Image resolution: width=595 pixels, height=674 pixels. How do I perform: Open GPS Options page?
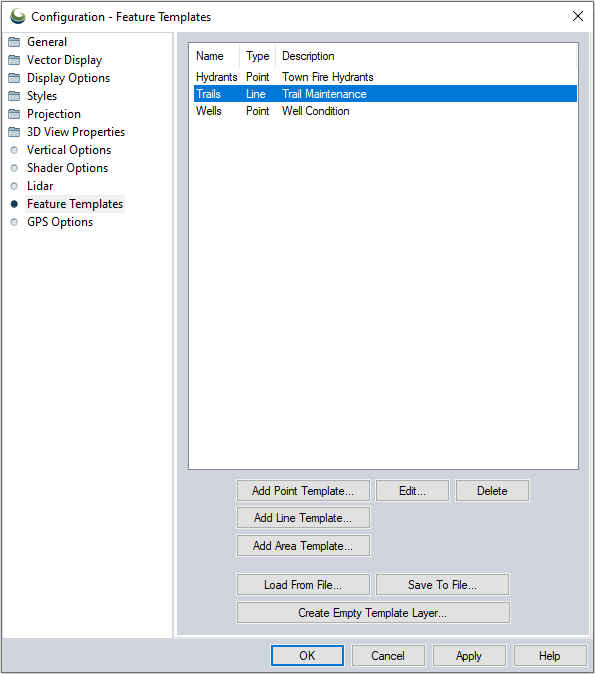(x=60, y=222)
